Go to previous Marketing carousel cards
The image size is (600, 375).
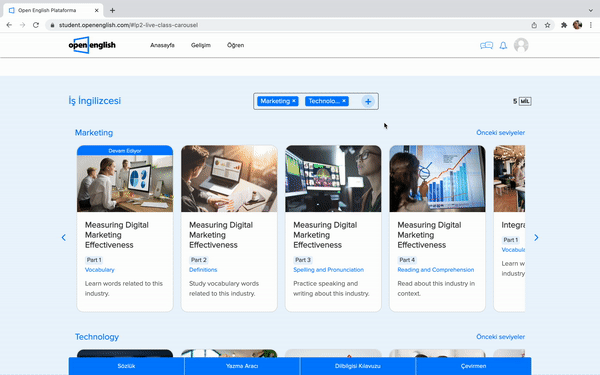pyautogui.click(x=64, y=238)
